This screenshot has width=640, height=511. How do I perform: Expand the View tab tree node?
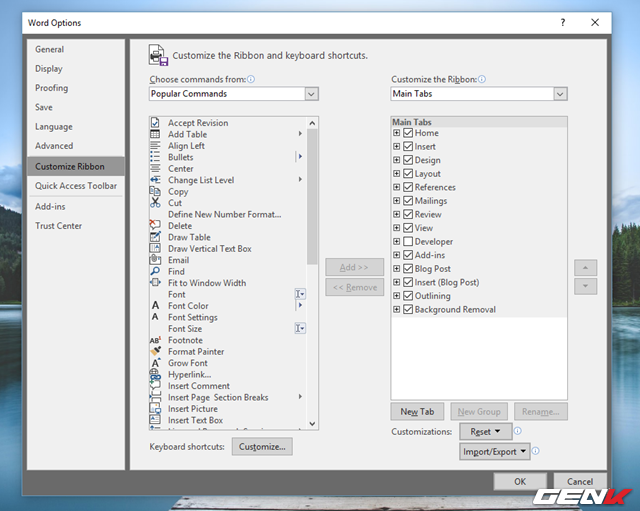point(396,228)
